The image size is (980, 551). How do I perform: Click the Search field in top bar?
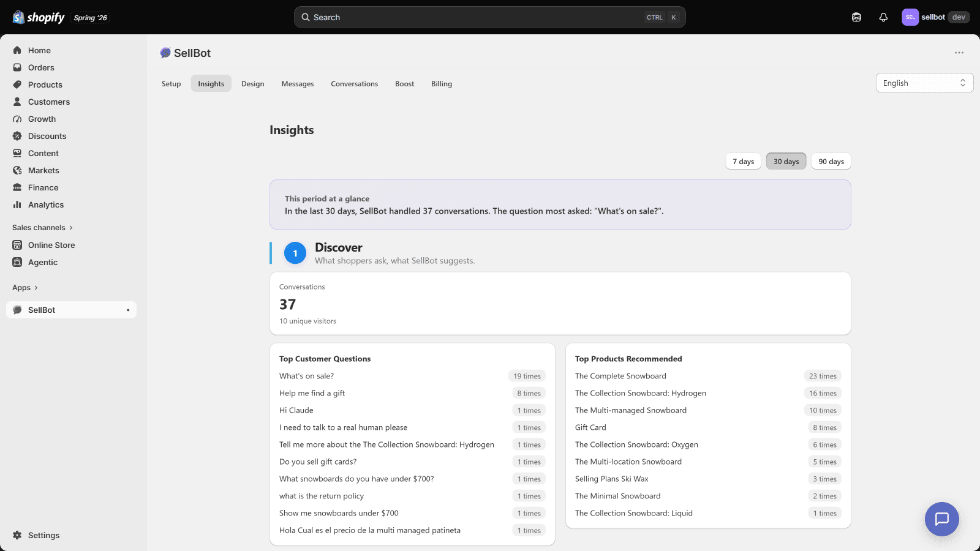[489, 17]
